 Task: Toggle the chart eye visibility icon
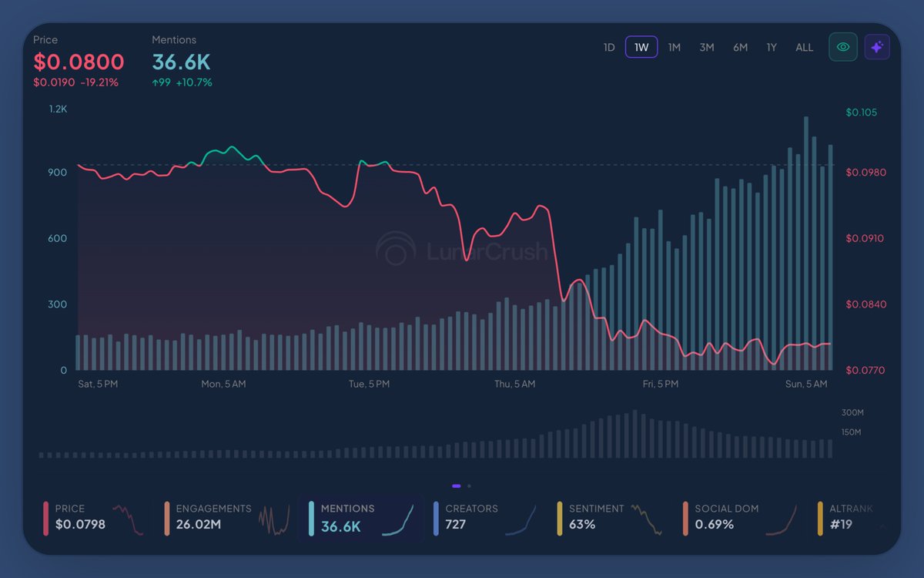click(842, 46)
